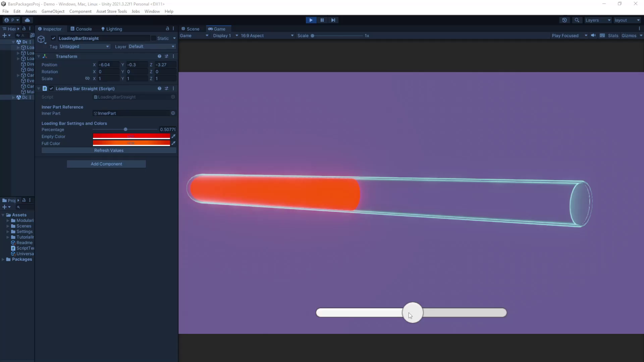Toggle the constrained proportions link on Scale

click(x=87, y=78)
